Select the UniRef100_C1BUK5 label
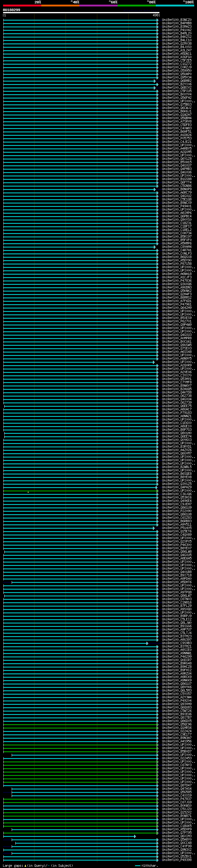197x868 pixels. click(x=176, y=826)
